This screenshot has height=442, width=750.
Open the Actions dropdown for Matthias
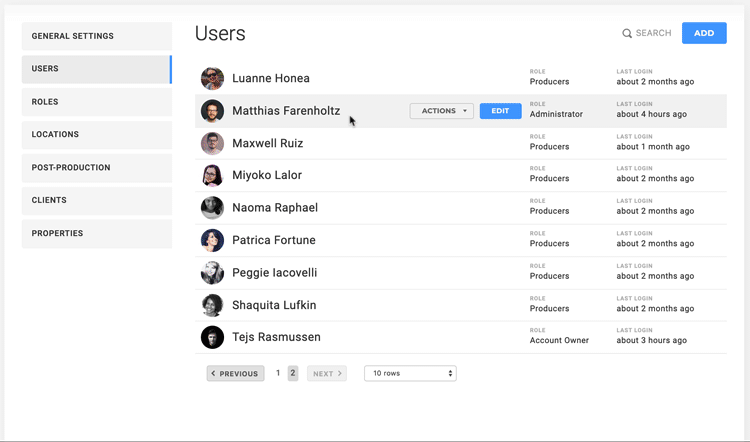pyautogui.click(x=441, y=111)
